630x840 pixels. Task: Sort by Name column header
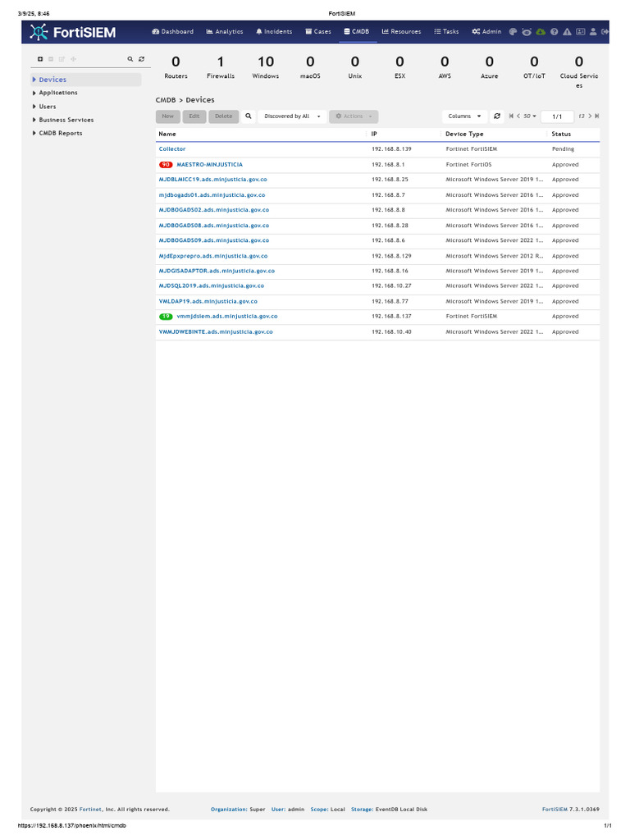[x=167, y=134]
